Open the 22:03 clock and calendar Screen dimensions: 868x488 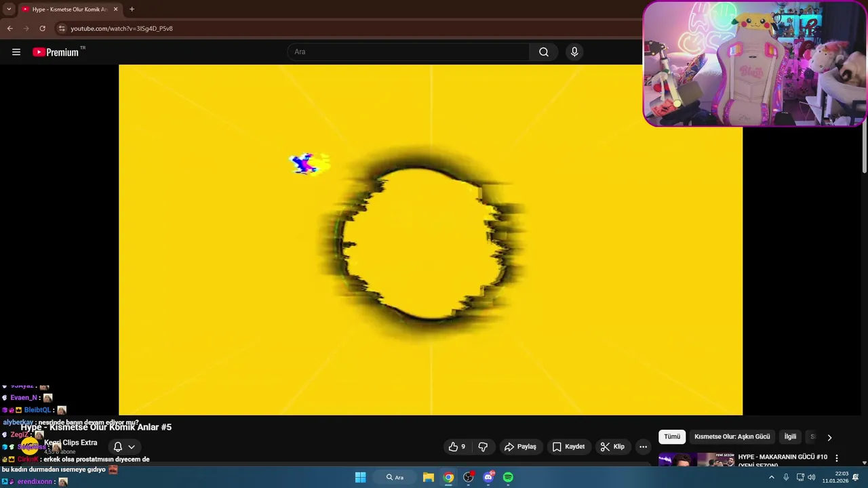click(x=835, y=477)
